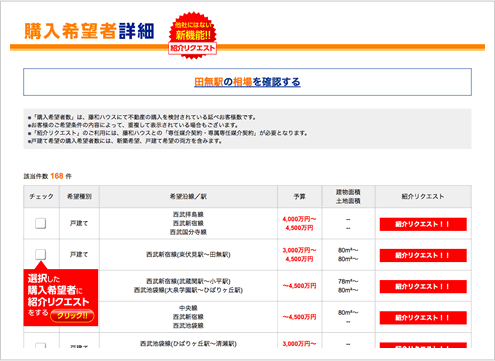Click the yellow クリック!! button in the red callout
495x361 pixels.
(72, 316)
